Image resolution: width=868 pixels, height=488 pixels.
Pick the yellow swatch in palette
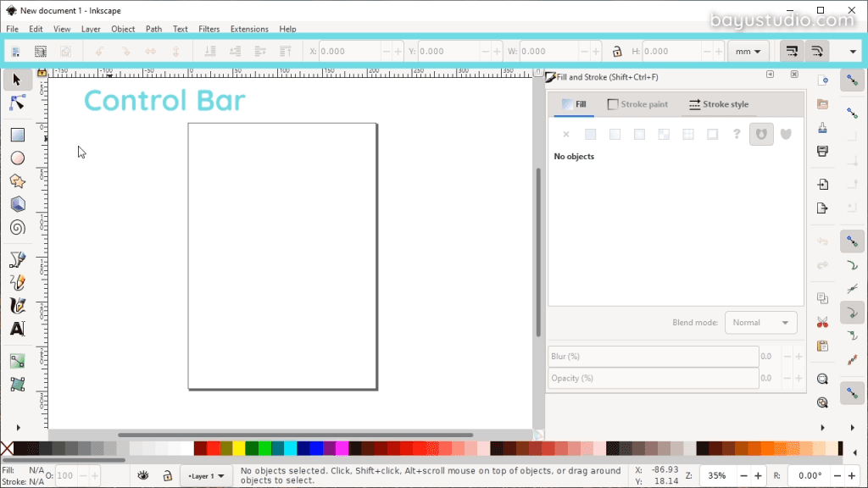pos(238,448)
